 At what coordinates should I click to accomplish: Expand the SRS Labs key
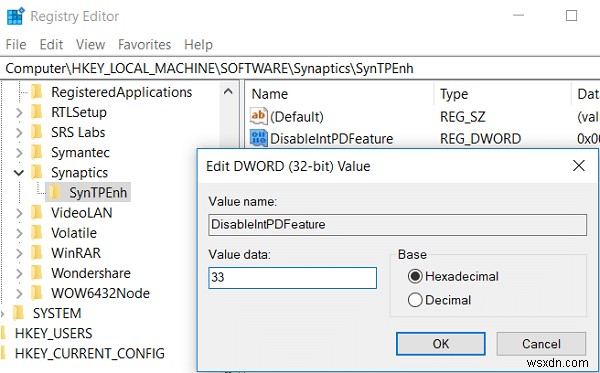click(19, 132)
